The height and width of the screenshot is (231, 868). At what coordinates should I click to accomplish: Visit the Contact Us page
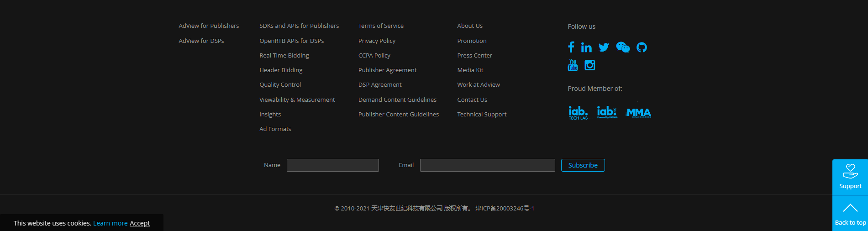[472, 100]
